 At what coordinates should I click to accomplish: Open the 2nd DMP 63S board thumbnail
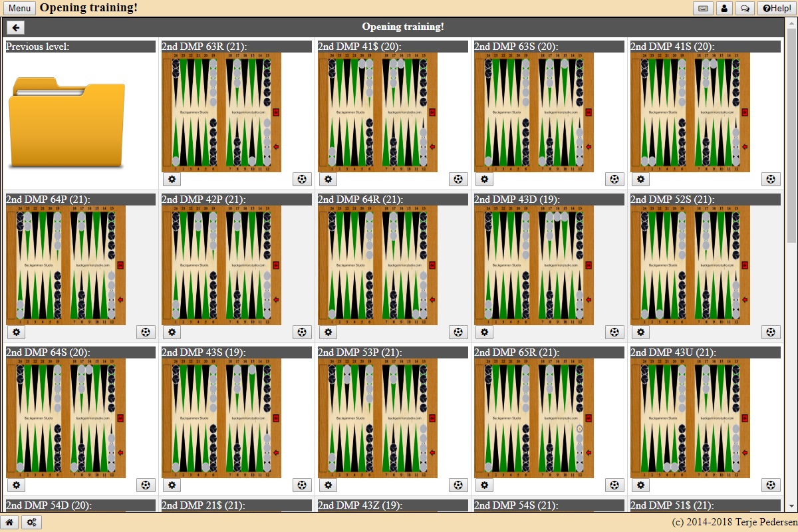coord(534,112)
